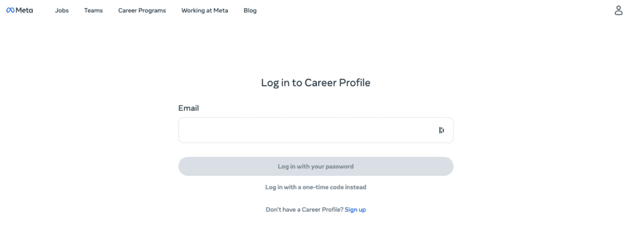Click Log in with your password button

tap(316, 167)
